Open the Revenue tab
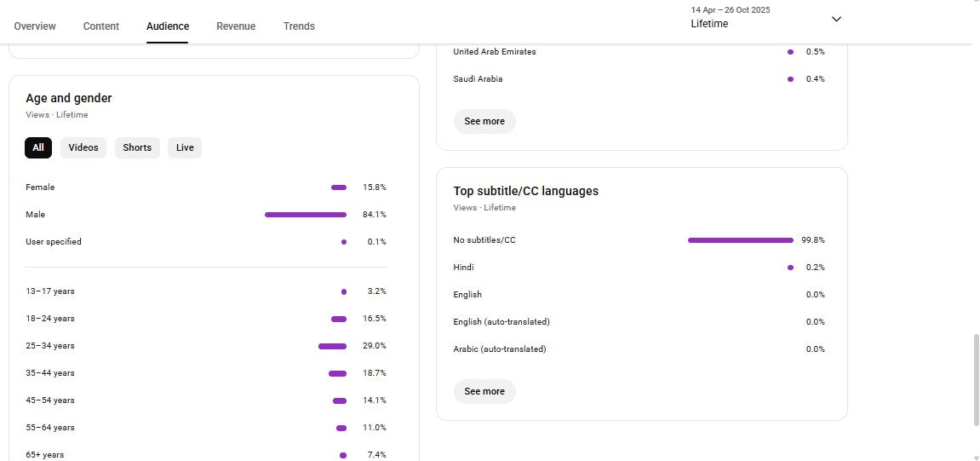This screenshot has width=980, height=461. coord(236,26)
